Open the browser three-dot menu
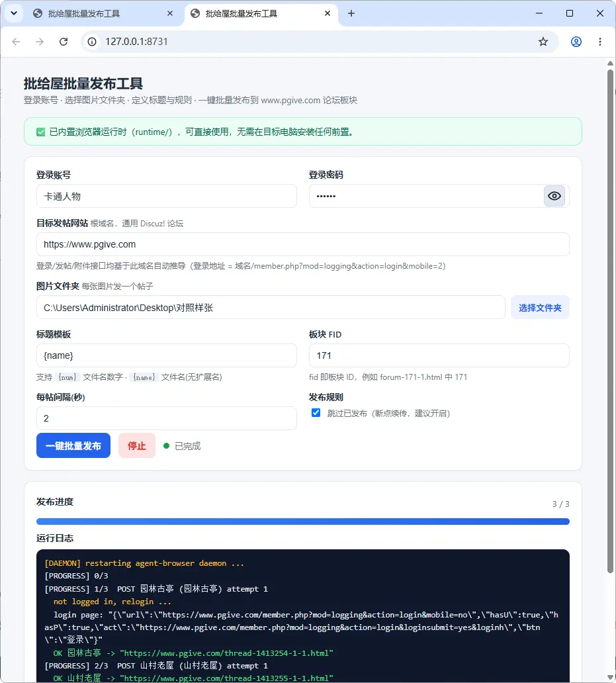This screenshot has width=616, height=683. click(x=600, y=42)
